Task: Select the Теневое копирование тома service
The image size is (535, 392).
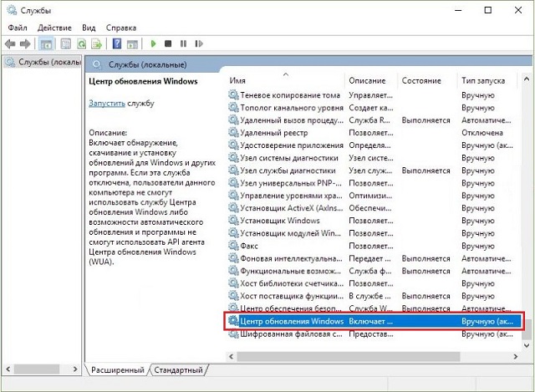Action: 374,95
